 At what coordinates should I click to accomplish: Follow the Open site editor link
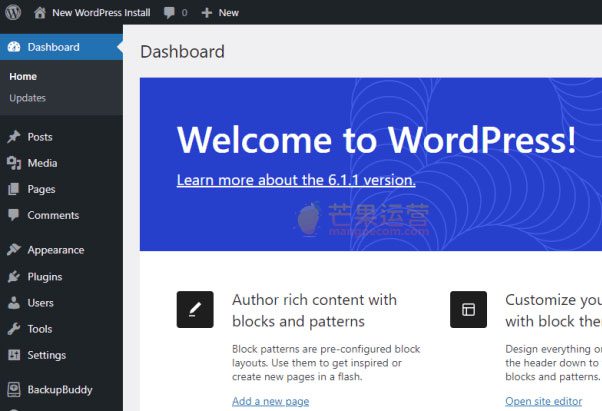544,401
